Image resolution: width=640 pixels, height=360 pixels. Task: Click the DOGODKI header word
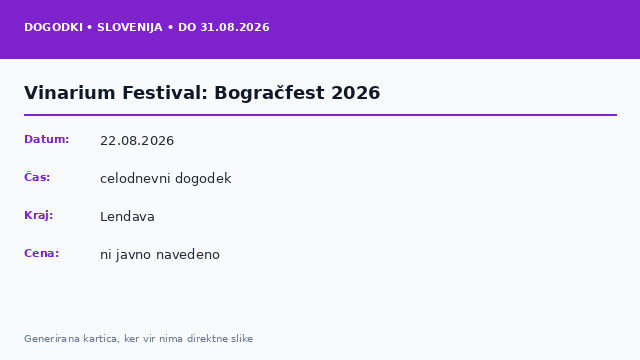click(x=53, y=27)
